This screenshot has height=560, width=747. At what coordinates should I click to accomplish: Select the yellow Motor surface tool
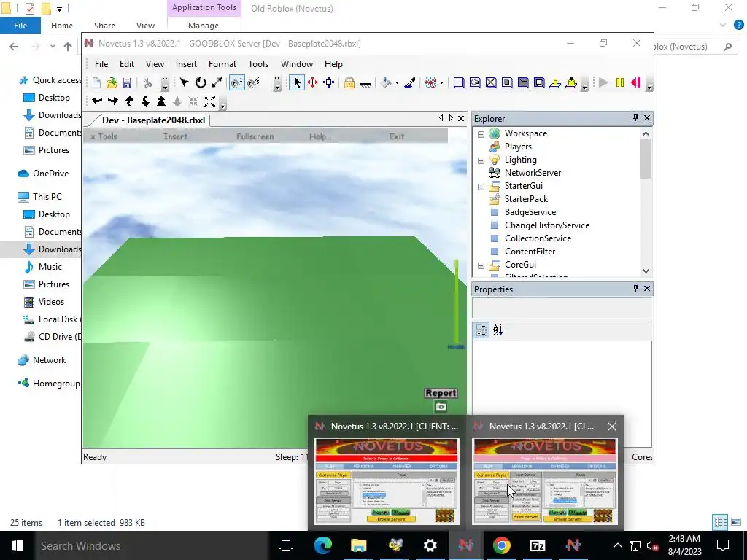571,83
